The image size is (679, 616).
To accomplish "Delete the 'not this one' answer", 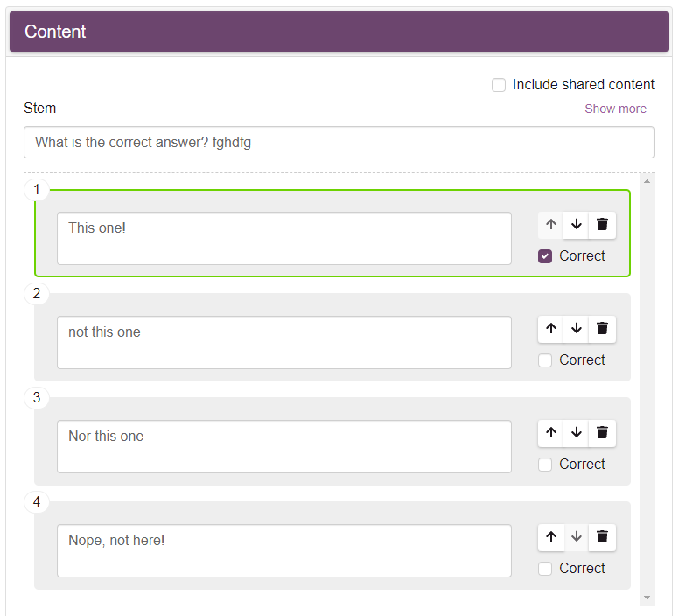I will point(602,329).
